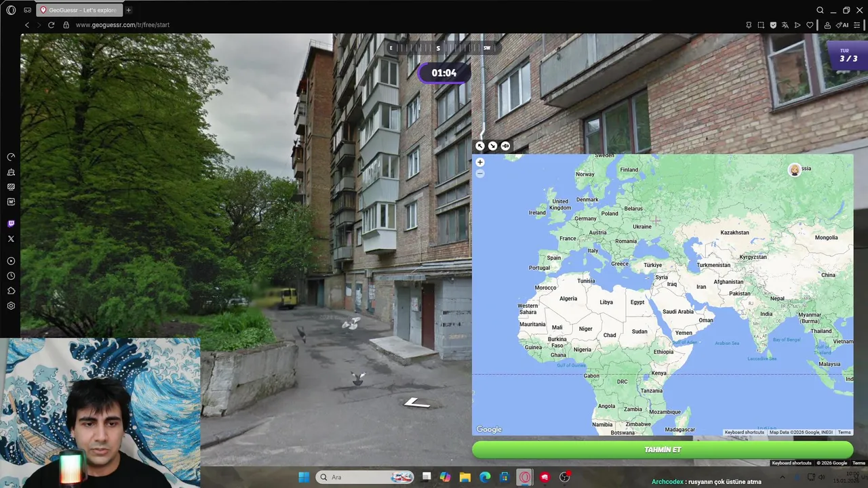
Task: Click the site security lock icon
Action: [66, 25]
